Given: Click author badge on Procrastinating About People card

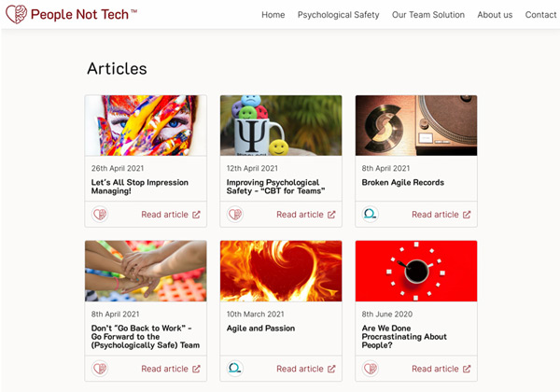Looking at the screenshot, I should click(371, 369).
